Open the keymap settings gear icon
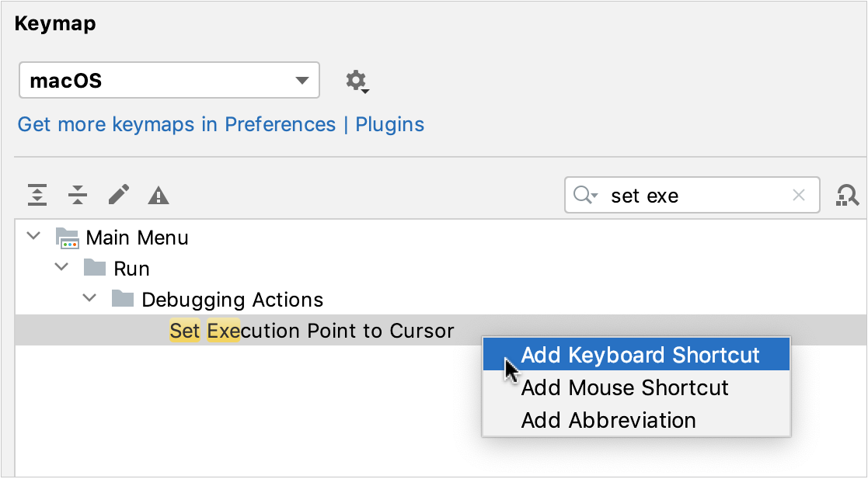This screenshot has width=868, height=479. point(356,80)
